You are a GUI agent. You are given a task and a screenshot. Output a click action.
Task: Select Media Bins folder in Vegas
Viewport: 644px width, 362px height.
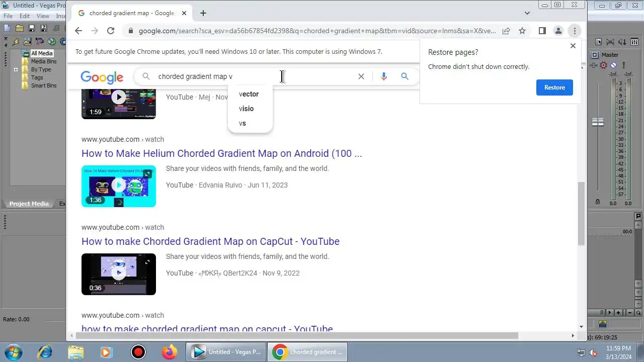pyautogui.click(x=44, y=61)
